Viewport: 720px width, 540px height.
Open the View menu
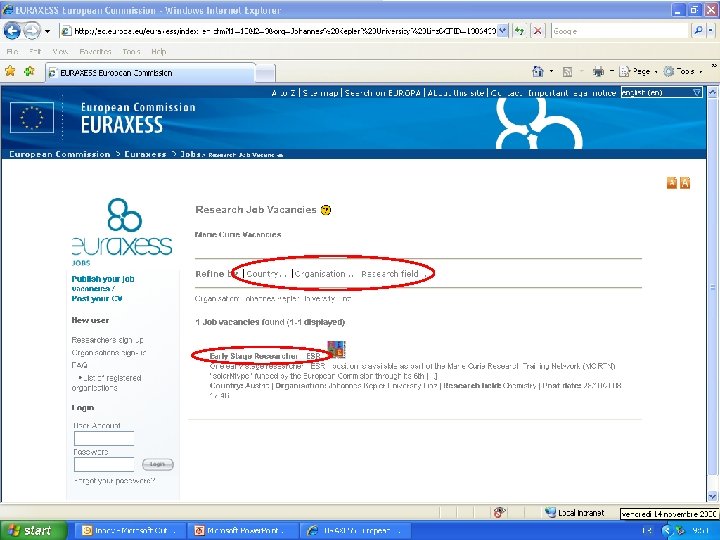[60, 51]
